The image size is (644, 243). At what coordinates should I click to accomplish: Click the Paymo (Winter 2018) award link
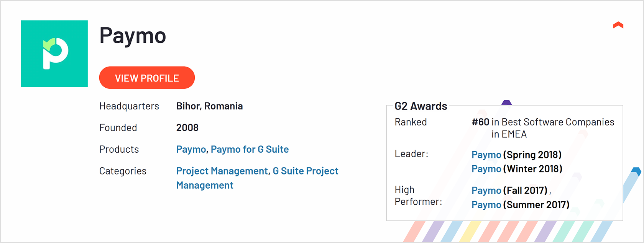pos(486,168)
